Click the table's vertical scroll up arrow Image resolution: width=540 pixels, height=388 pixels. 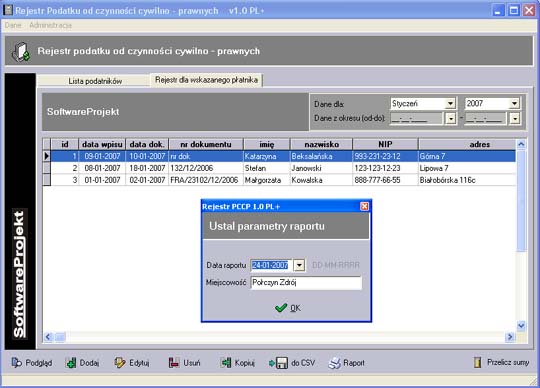(x=521, y=144)
